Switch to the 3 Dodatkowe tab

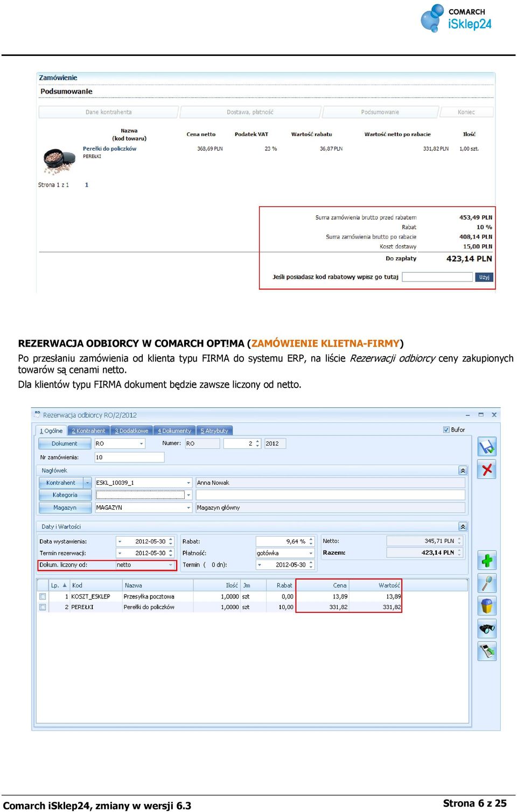[x=131, y=430]
